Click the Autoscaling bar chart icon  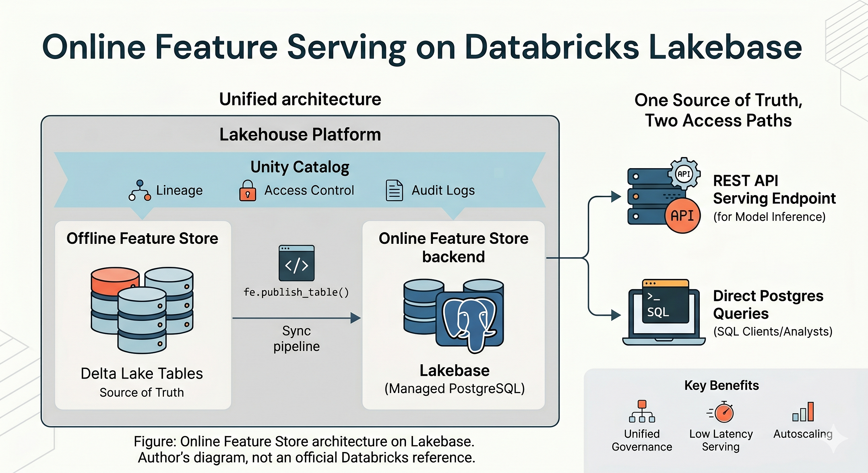point(803,411)
